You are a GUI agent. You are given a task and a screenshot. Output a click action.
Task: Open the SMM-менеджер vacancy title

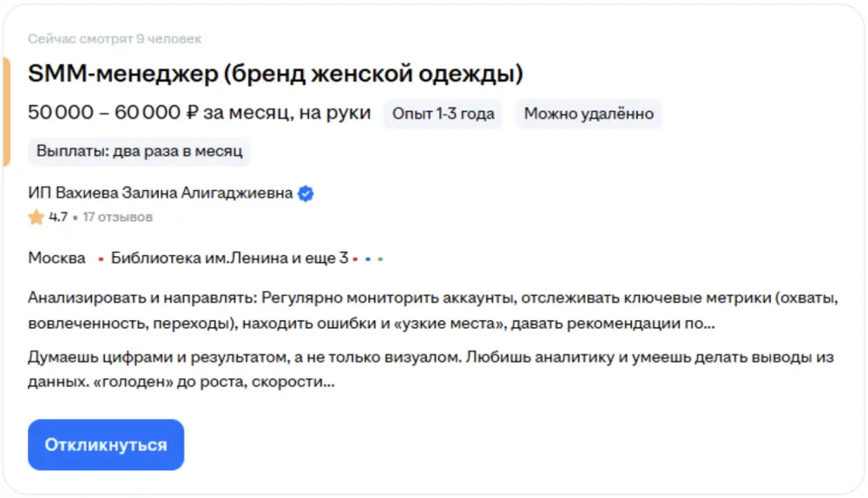(x=275, y=74)
